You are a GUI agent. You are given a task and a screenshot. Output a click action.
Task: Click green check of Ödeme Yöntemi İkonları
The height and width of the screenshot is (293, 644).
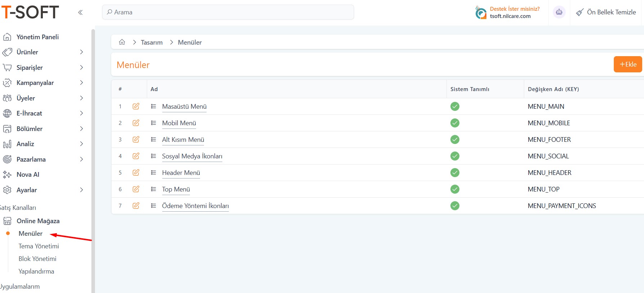(x=455, y=206)
